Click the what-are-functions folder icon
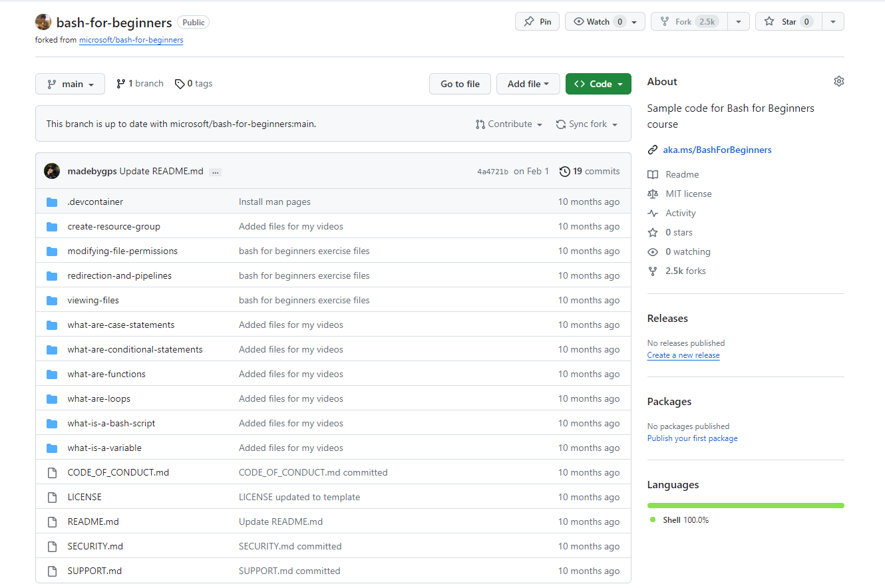Image resolution: width=885 pixels, height=588 pixels. pyautogui.click(x=52, y=374)
